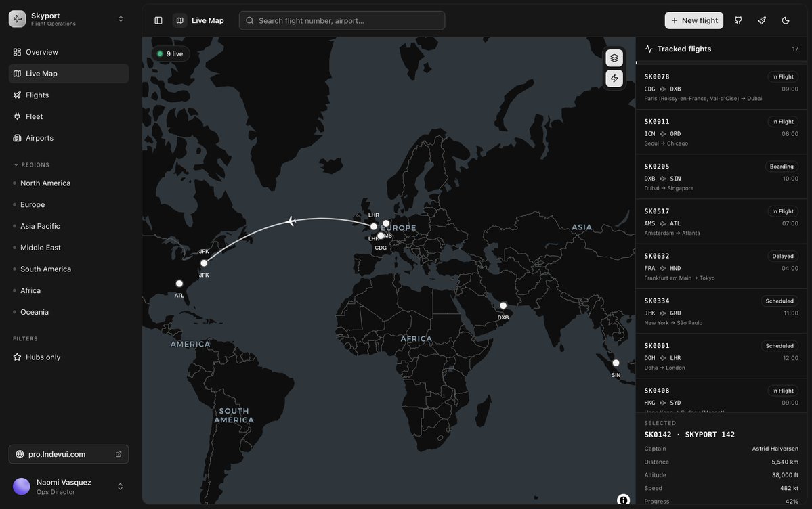Open the Skyport workspace switcher chevron
The image size is (812, 509).
point(121,19)
